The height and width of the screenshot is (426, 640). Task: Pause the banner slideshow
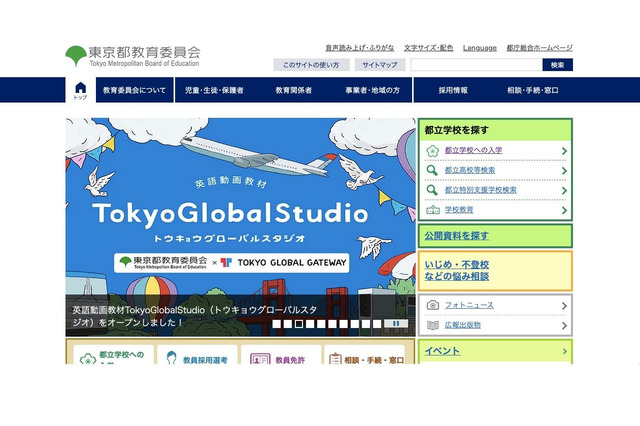pyautogui.click(x=396, y=324)
